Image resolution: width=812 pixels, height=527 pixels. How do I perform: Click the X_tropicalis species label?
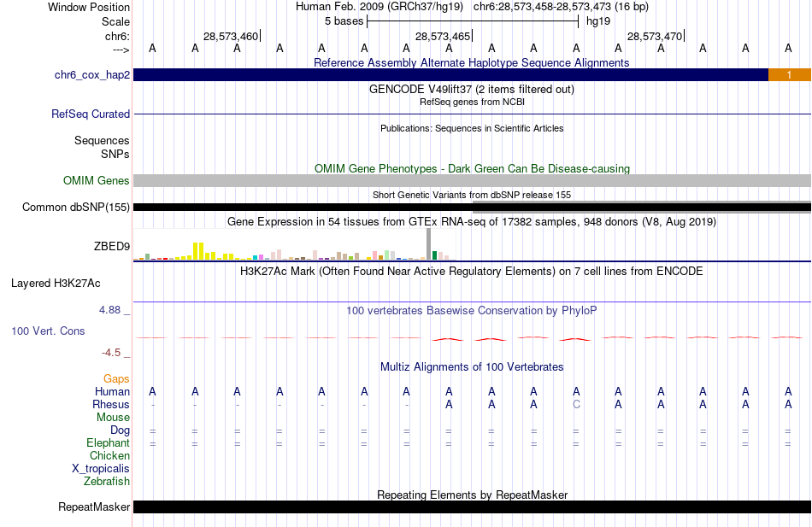point(101,469)
